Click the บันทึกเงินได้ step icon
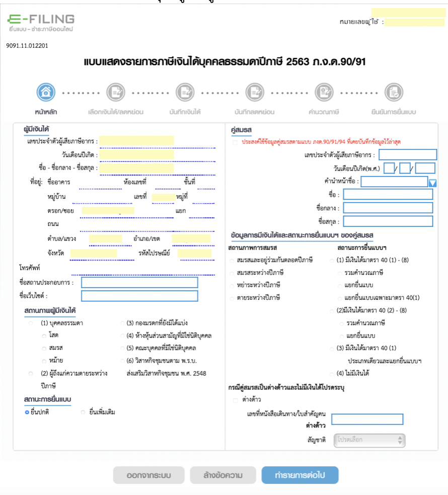 point(185,92)
